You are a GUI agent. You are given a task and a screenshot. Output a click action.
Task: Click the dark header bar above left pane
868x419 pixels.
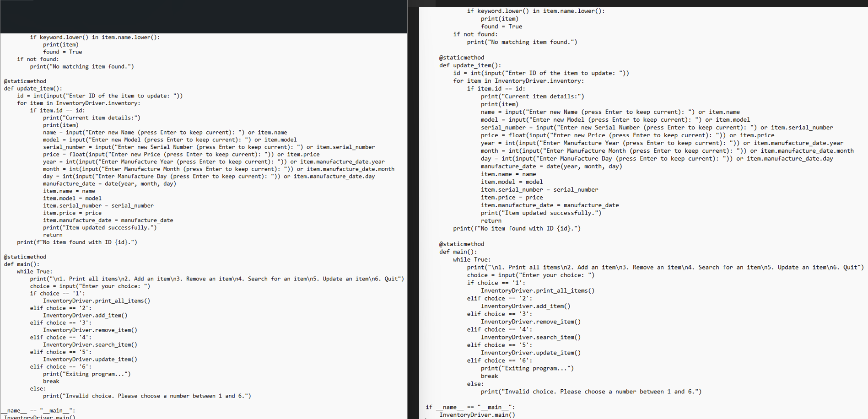pyautogui.click(x=201, y=16)
